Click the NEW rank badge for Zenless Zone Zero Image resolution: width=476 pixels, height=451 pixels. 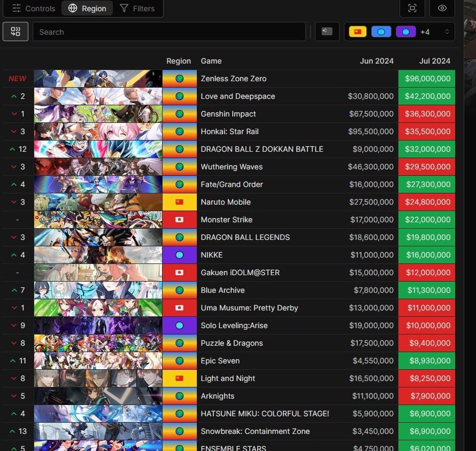pyautogui.click(x=17, y=79)
